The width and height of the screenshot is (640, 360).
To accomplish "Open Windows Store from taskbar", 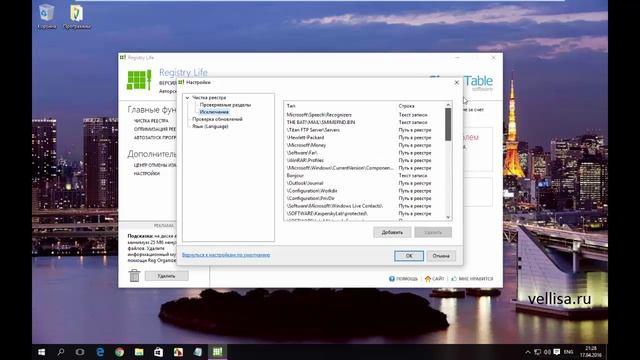I will tap(158, 352).
